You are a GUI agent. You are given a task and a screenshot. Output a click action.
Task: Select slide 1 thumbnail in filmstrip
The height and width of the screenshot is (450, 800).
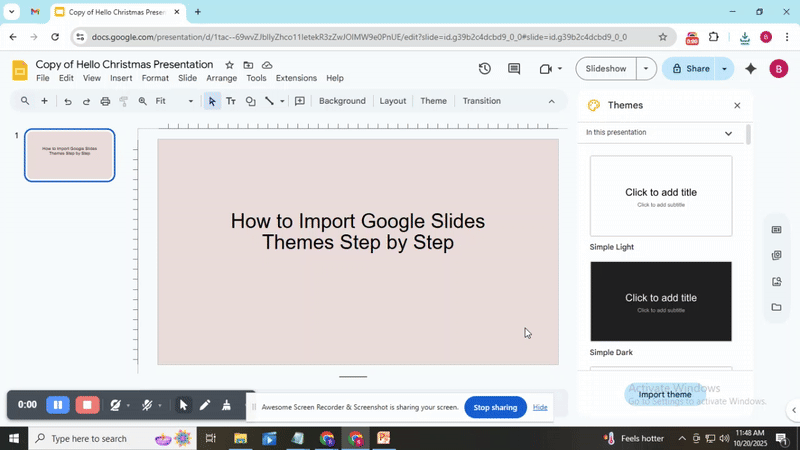pos(70,155)
